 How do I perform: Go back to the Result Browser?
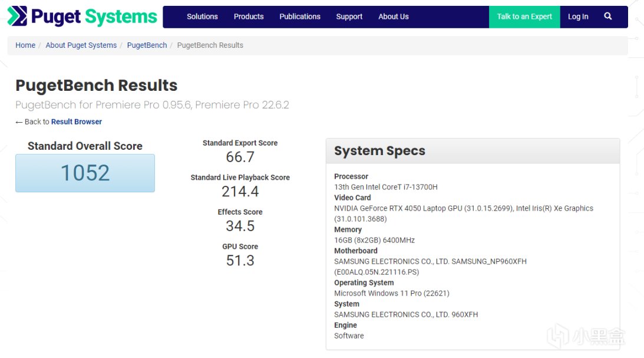[x=77, y=121]
